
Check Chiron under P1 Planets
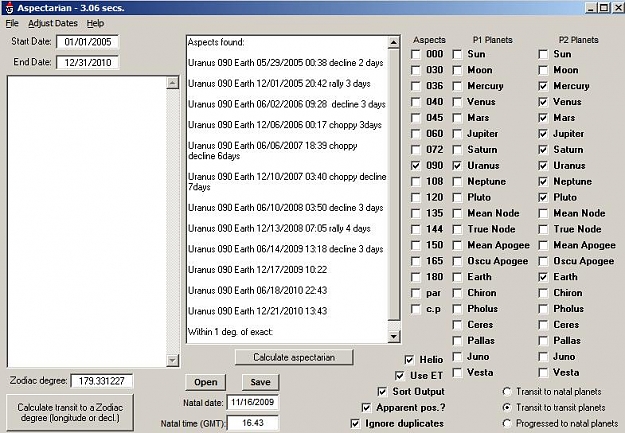click(457, 293)
